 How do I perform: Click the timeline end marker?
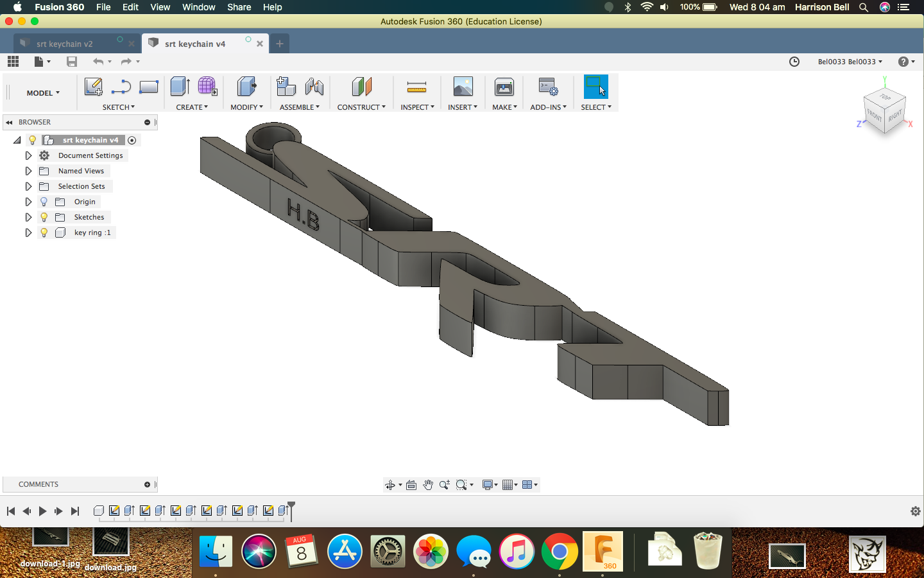tap(291, 511)
